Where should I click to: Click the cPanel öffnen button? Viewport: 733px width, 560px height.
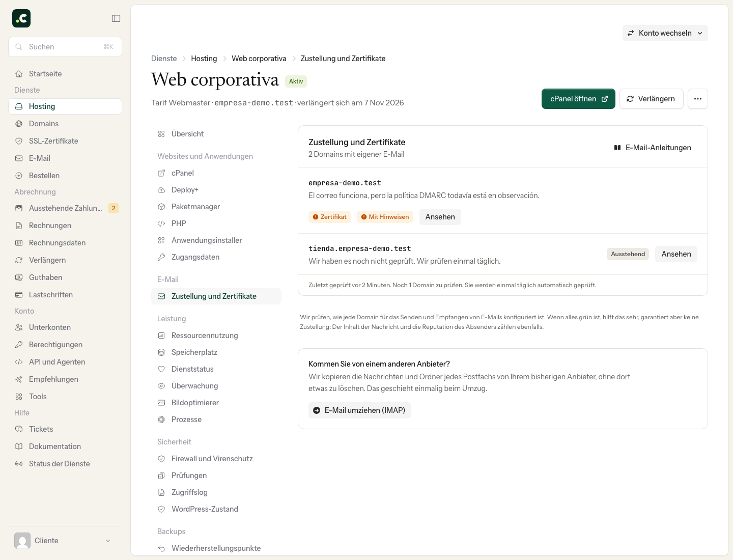[x=578, y=99]
